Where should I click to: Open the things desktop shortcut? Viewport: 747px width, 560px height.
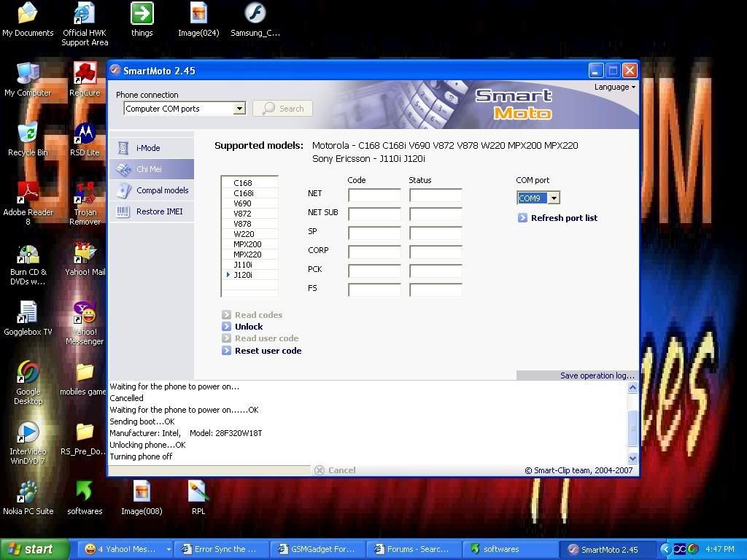pos(142,20)
